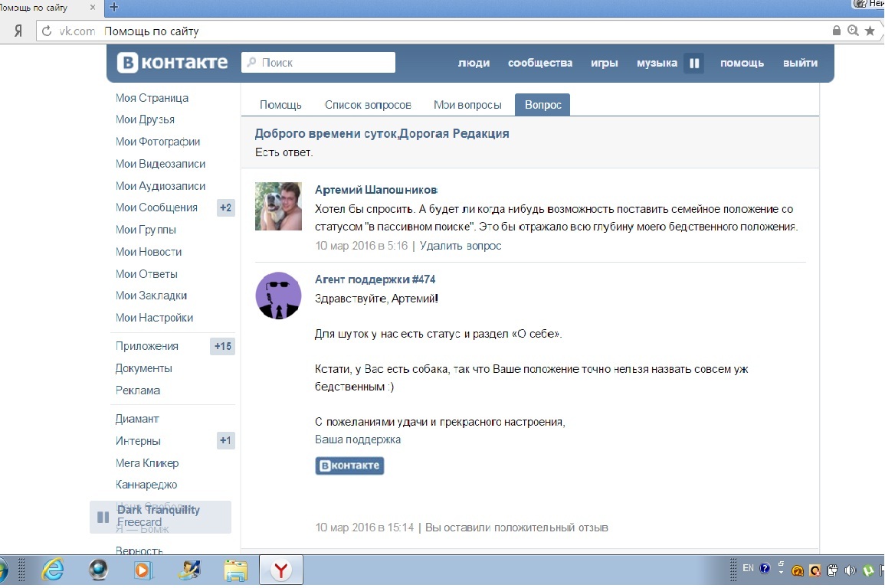Click the Yandex 'Я' home button
Screen dimensions: 885x588
(x=17, y=31)
